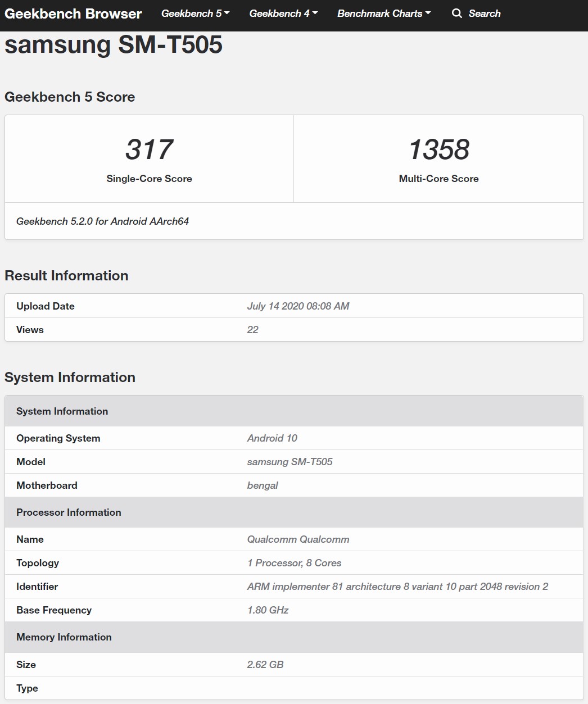Expand the Geekbench 4 dropdown menu
The height and width of the screenshot is (704, 588).
tap(283, 13)
